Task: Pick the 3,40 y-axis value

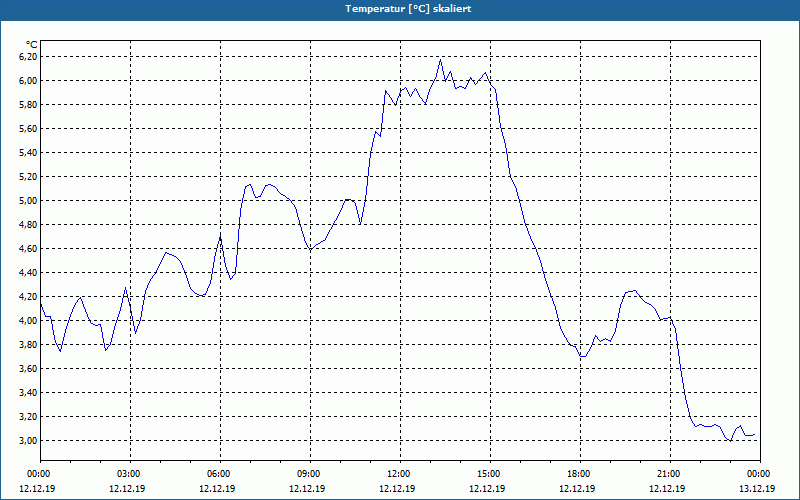Action: coord(28,392)
